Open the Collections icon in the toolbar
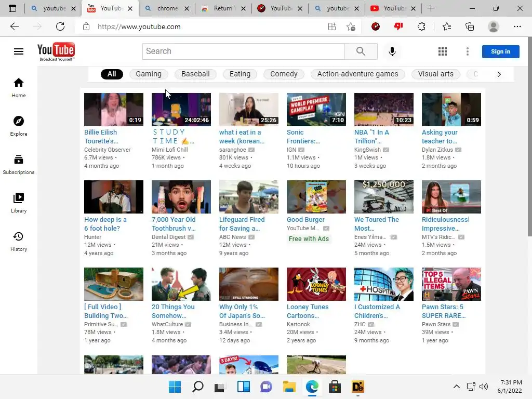The image size is (532, 399). (470, 26)
